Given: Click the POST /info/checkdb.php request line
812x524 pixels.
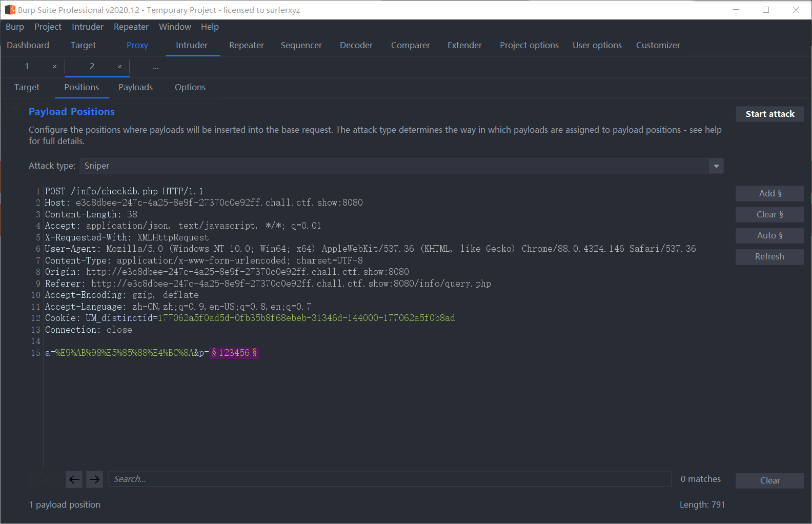Looking at the screenshot, I should [124, 191].
